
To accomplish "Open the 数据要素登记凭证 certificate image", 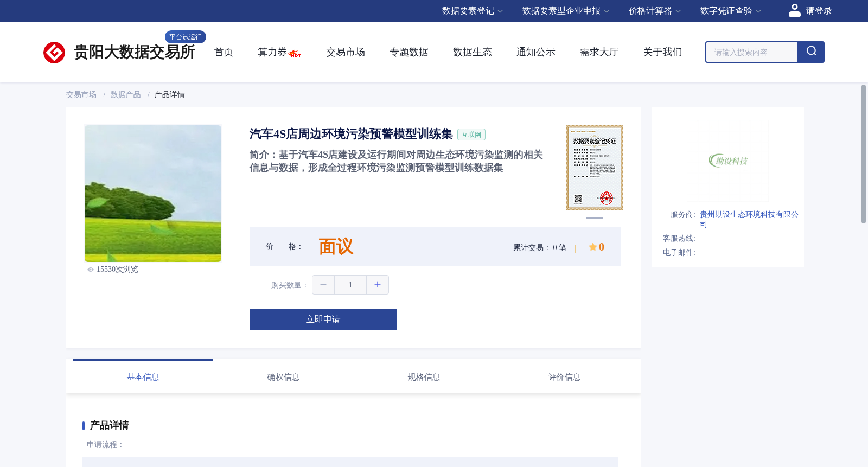I will coord(595,168).
